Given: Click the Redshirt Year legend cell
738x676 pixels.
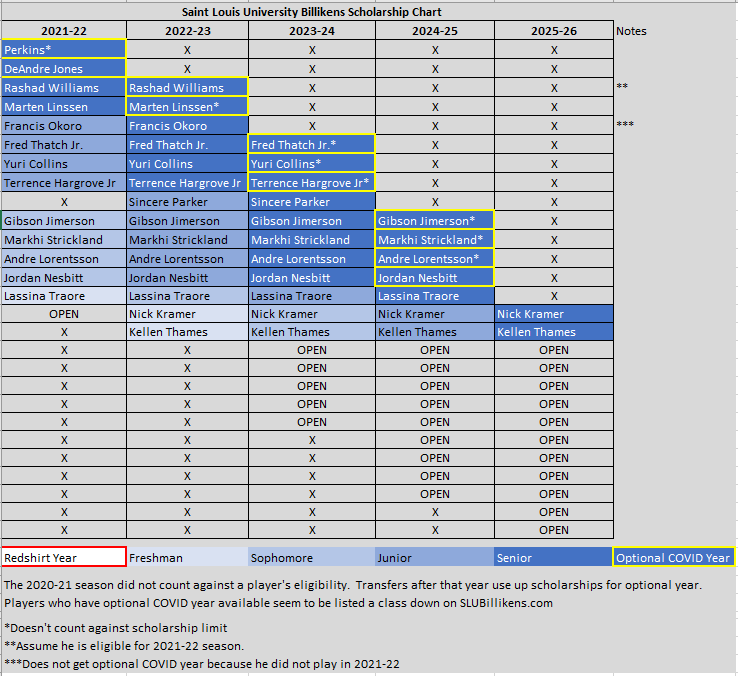Looking at the screenshot, I should point(63,558).
